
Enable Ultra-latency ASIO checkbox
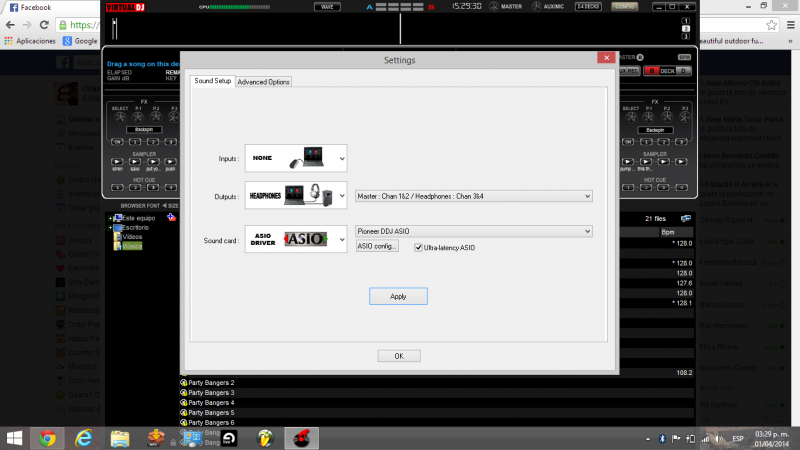tap(418, 247)
